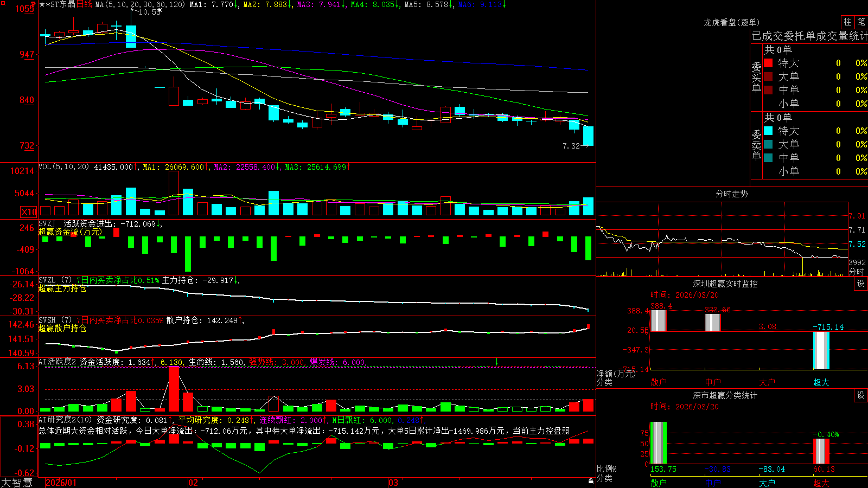
Task: Click the *ST东晶 stock name
Action: (x=61, y=4)
